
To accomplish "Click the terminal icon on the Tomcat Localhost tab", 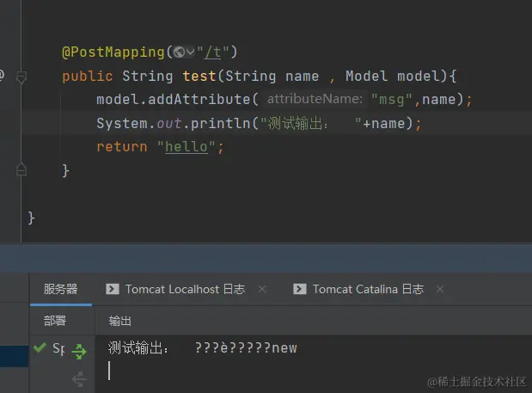I will [x=113, y=289].
